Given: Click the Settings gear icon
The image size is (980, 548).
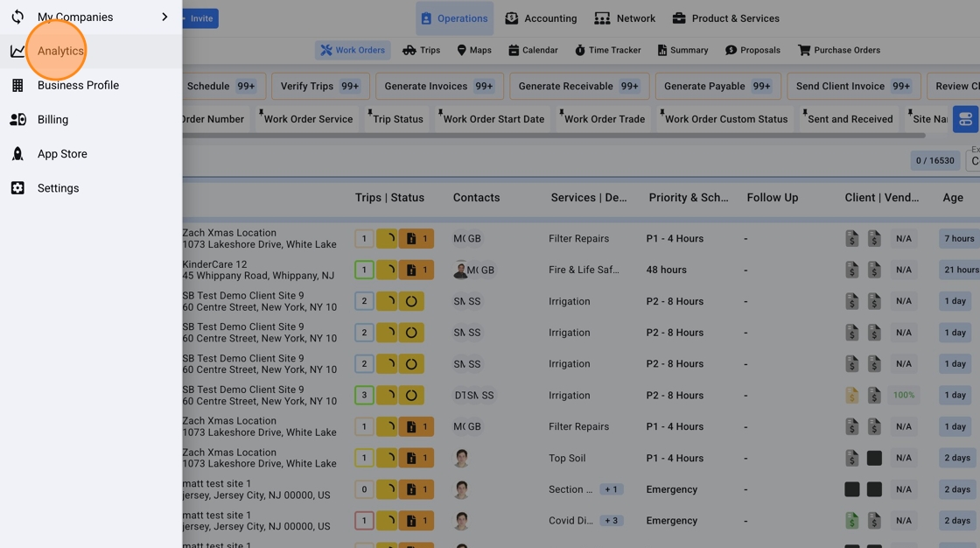Looking at the screenshot, I should point(17,187).
